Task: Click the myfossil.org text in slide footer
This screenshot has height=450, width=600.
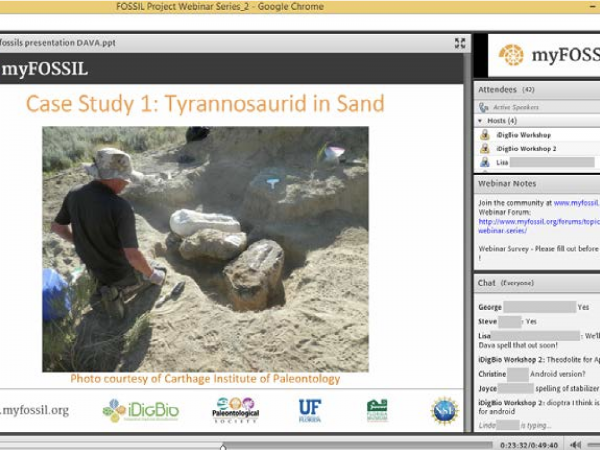Action: click(x=35, y=410)
